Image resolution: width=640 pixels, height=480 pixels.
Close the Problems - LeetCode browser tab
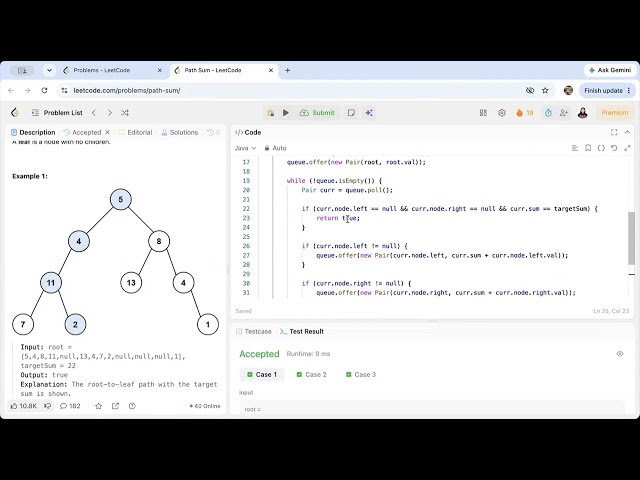(x=160, y=70)
